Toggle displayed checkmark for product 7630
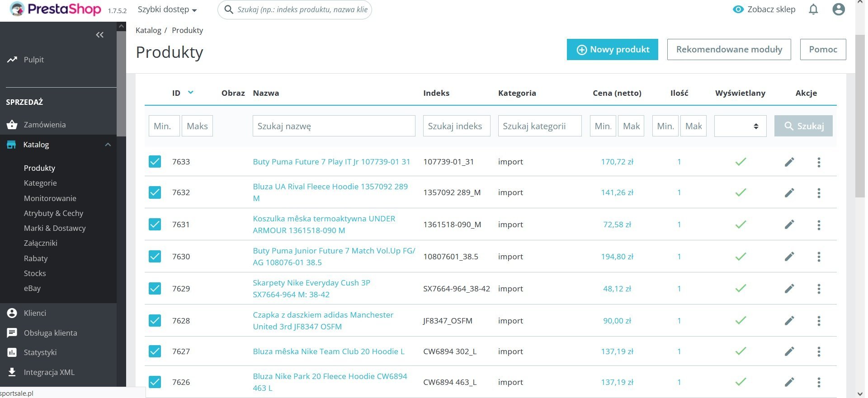 coord(741,257)
